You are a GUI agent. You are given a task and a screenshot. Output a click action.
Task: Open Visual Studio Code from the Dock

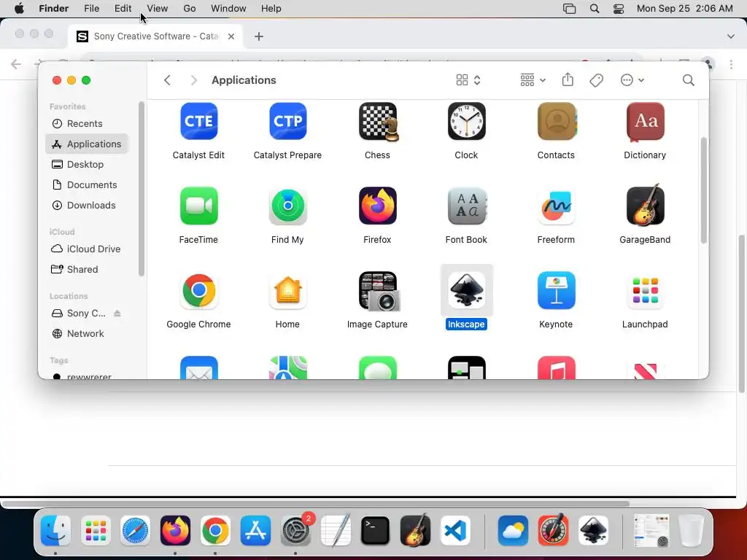[455, 530]
